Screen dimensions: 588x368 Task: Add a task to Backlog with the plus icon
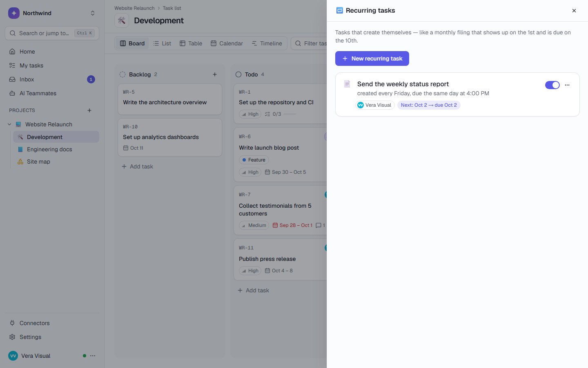coord(215,74)
